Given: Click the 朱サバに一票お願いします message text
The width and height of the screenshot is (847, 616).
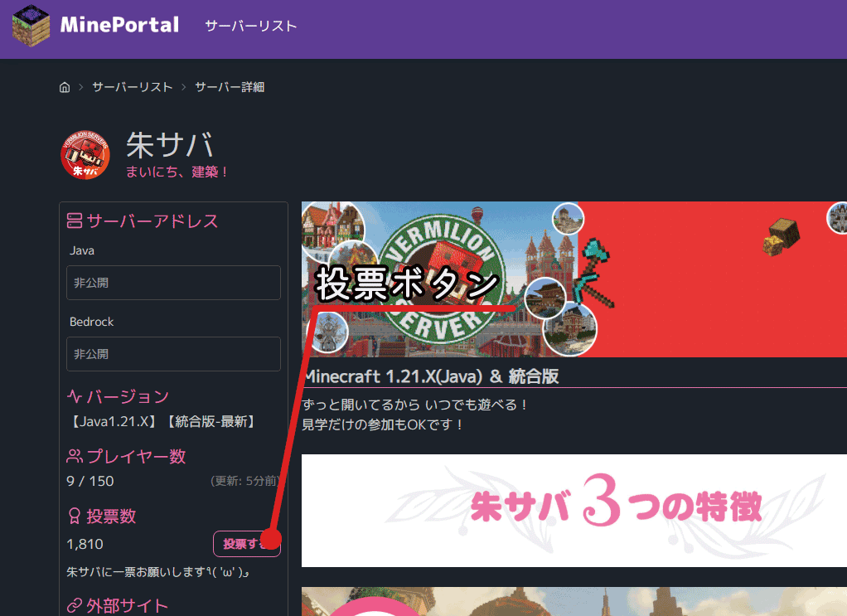Looking at the screenshot, I should click(x=157, y=572).
